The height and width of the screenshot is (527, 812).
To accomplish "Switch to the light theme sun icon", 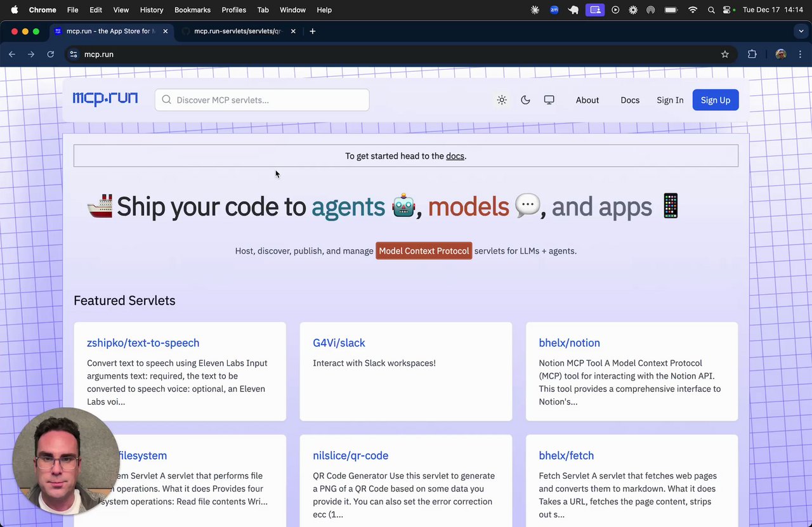I will [502, 100].
